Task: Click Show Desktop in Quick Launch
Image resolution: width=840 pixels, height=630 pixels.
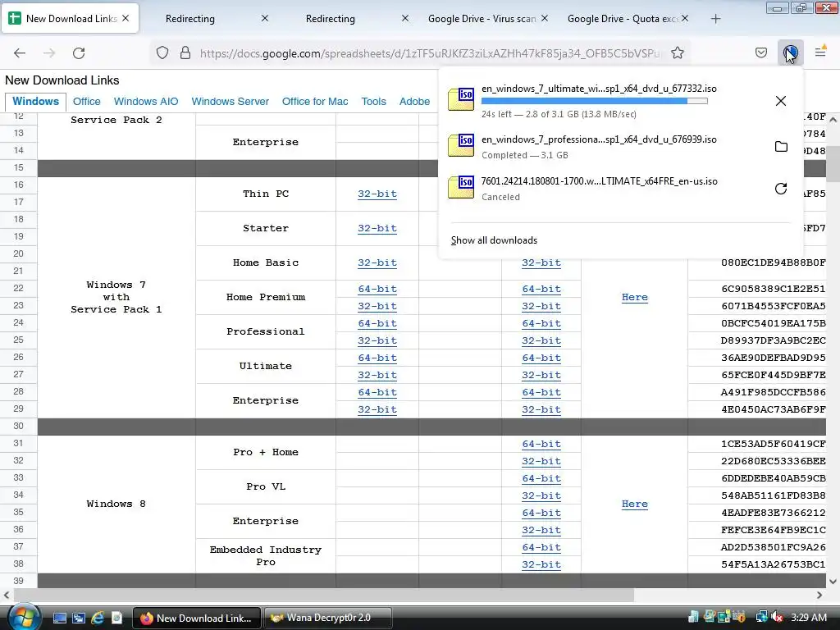Action: pos(59,618)
